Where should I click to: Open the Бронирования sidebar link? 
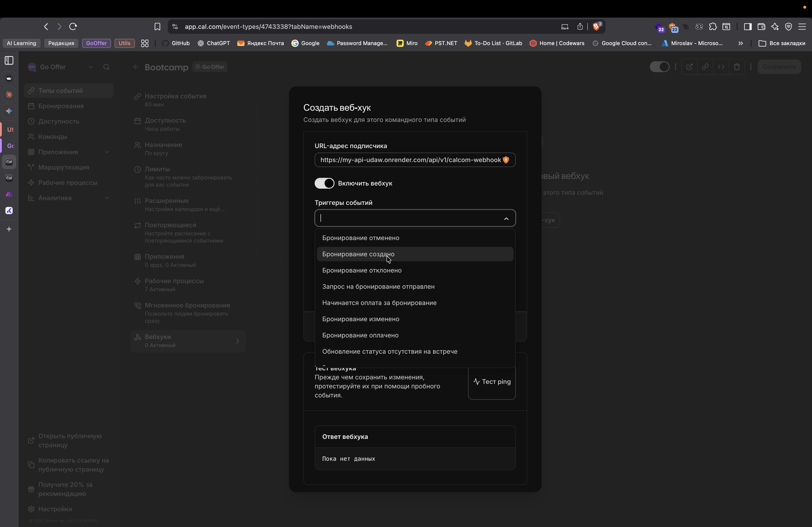pos(61,106)
